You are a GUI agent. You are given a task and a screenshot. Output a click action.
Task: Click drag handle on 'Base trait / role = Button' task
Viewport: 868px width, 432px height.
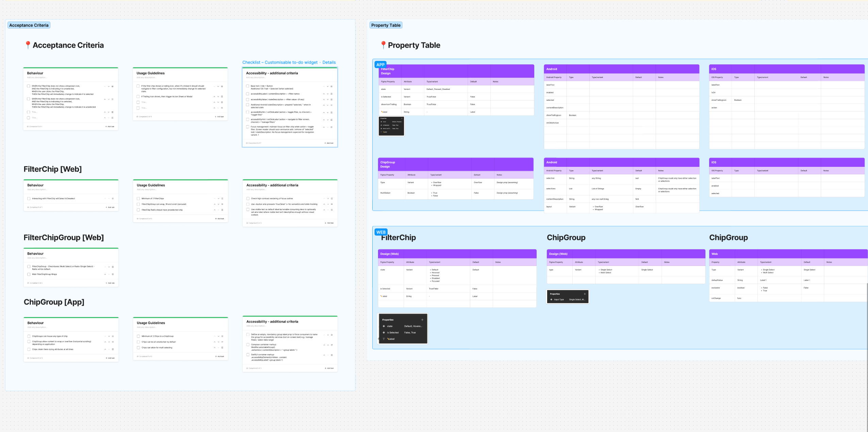tap(331, 86)
